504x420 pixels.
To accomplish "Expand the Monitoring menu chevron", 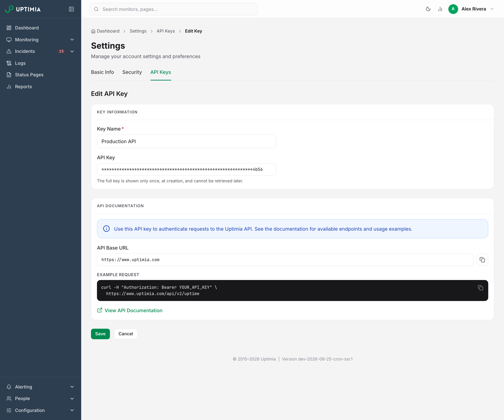I will click(72, 40).
